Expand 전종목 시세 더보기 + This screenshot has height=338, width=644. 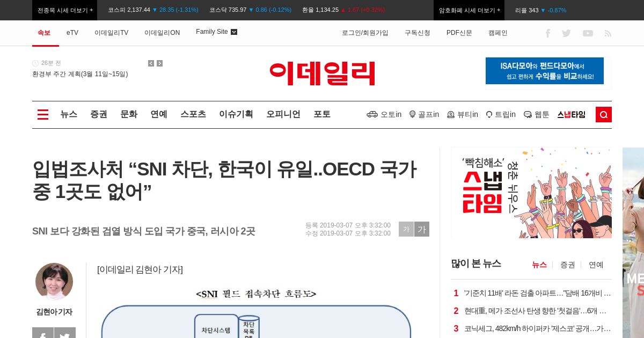click(65, 10)
